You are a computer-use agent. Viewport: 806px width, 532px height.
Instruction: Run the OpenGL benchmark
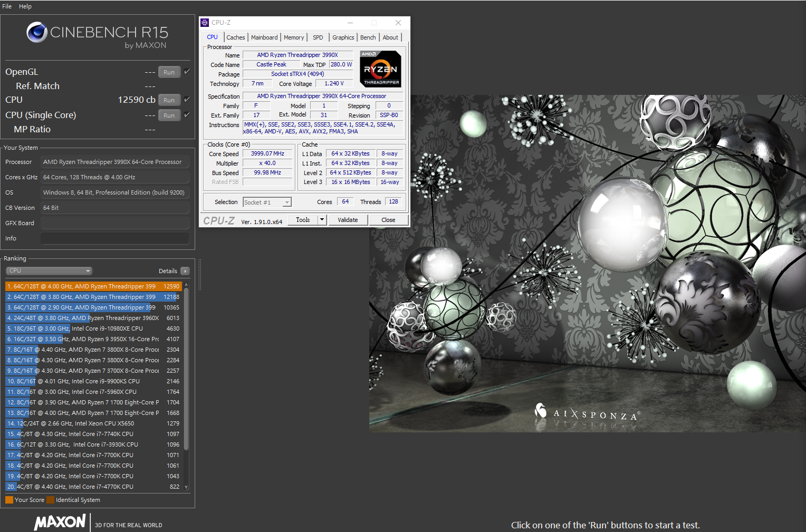pos(169,72)
